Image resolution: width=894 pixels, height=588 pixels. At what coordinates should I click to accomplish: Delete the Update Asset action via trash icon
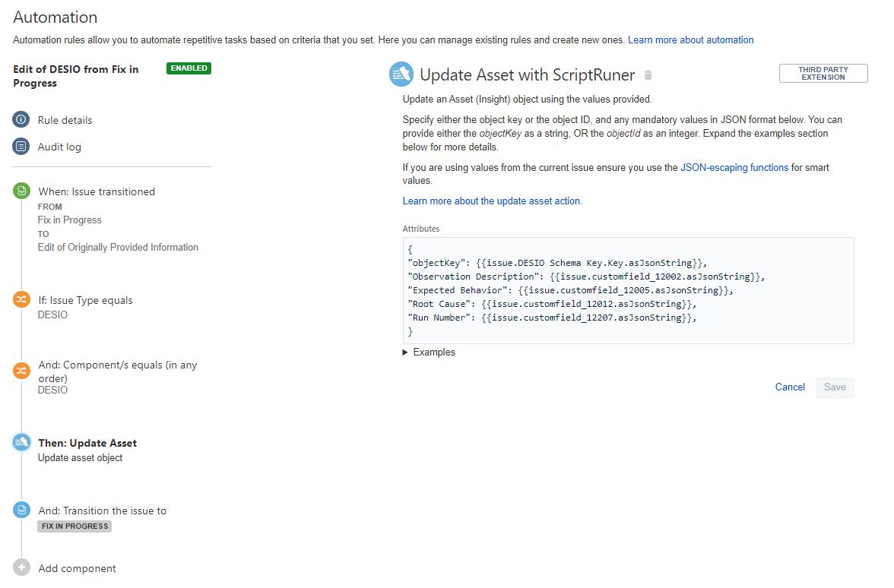pyautogui.click(x=648, y=74)
